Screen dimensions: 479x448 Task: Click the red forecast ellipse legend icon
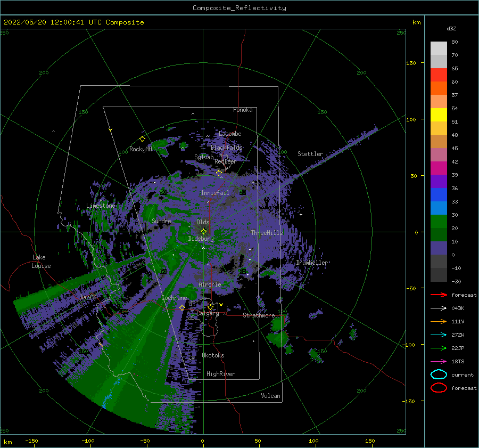pos(439,388)
